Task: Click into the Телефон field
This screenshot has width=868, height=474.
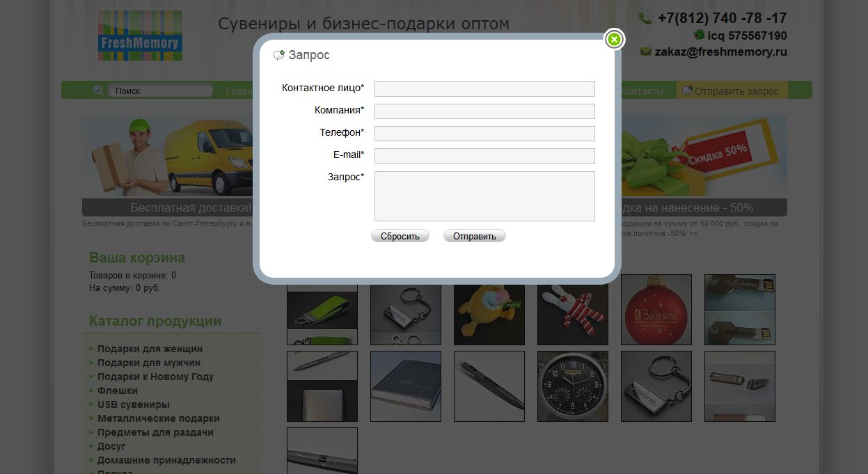Action: [484, 134]
